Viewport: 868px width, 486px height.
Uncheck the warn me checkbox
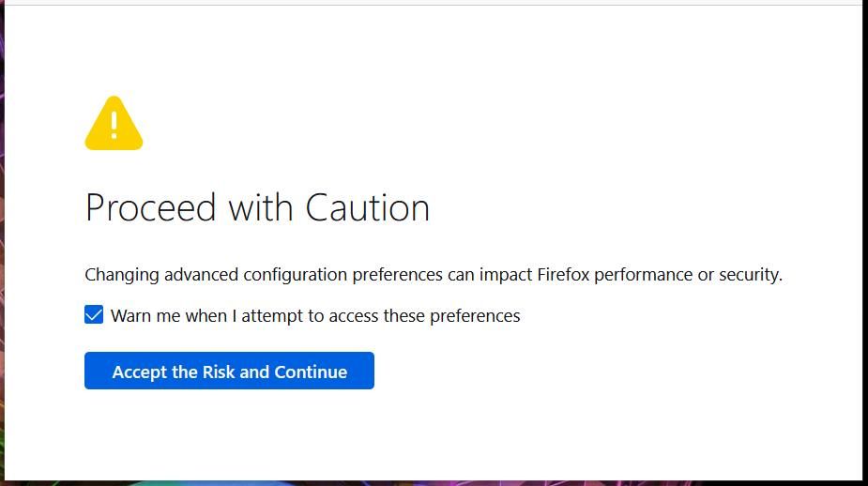94,315
